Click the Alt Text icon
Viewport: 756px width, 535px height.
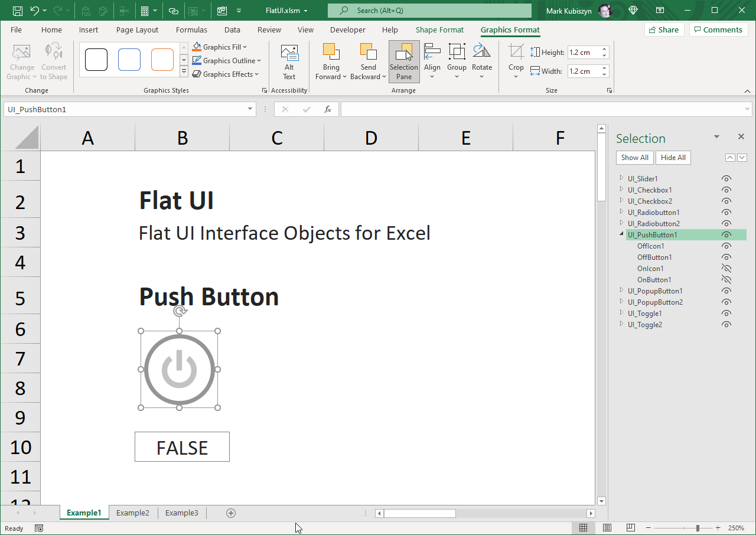[x=289, y=54]
